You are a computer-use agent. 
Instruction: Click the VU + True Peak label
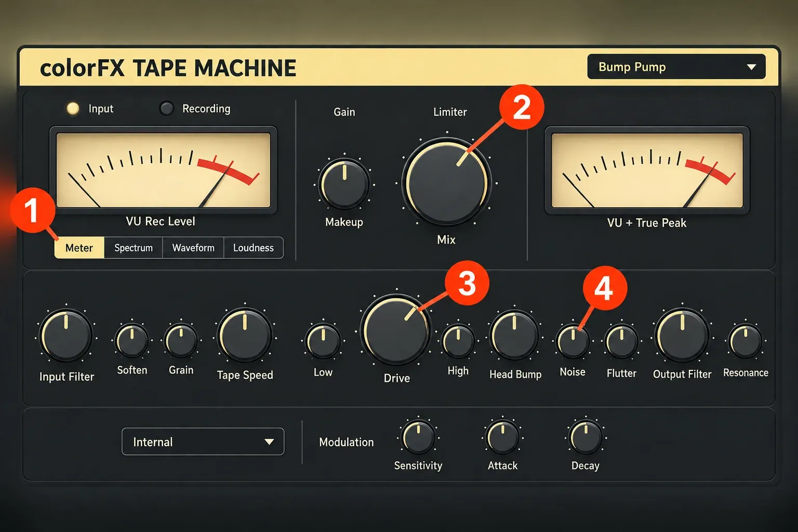tap(647, 223)
